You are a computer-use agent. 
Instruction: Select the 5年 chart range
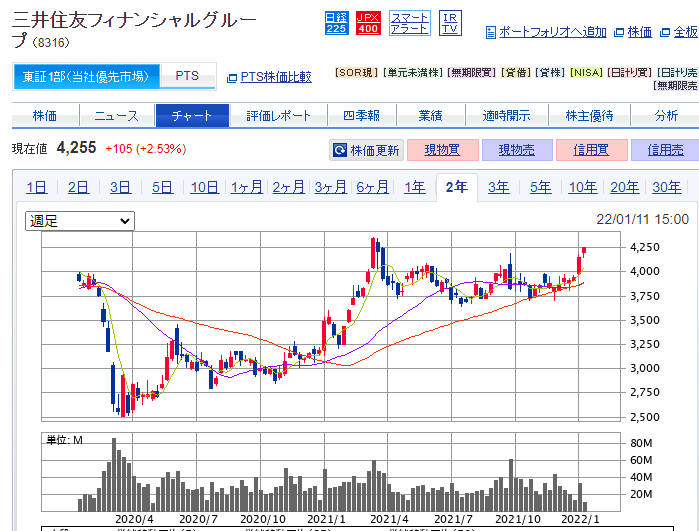click(x=540, y=187)
